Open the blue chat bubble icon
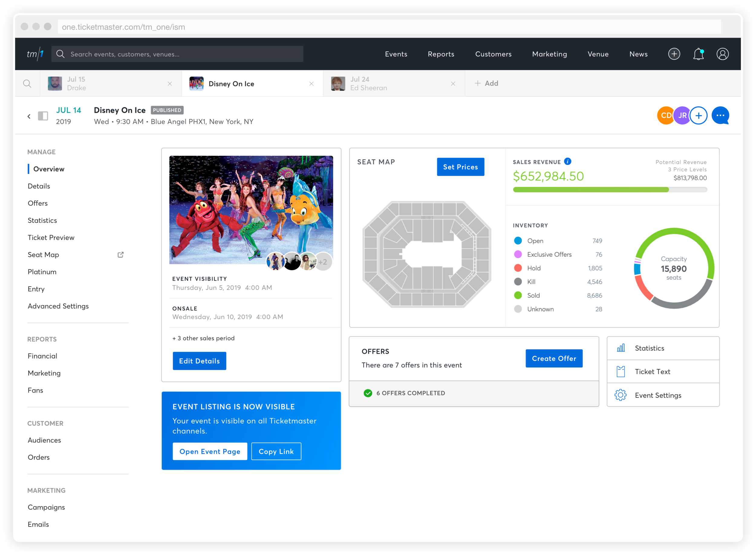 [x=720, y=116]
